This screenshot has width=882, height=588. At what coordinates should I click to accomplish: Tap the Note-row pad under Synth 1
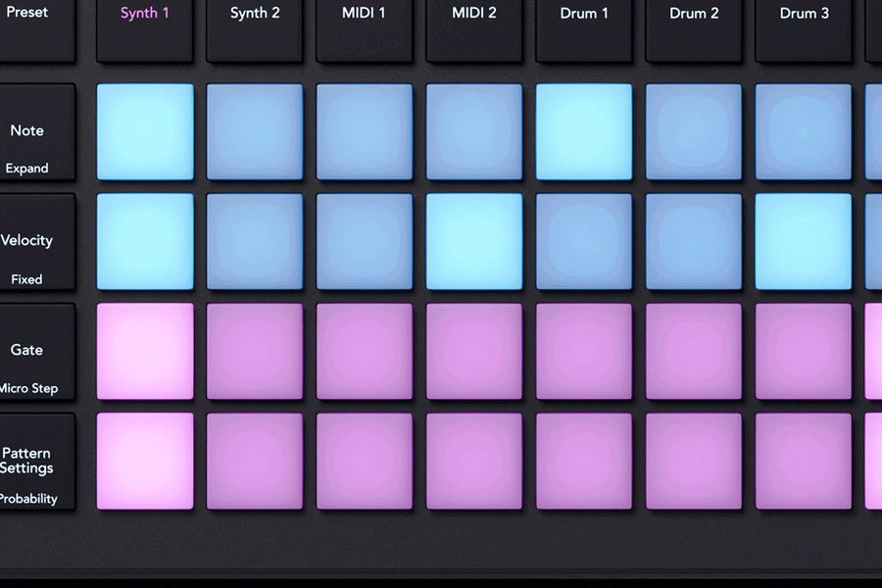tap(145, 131)
